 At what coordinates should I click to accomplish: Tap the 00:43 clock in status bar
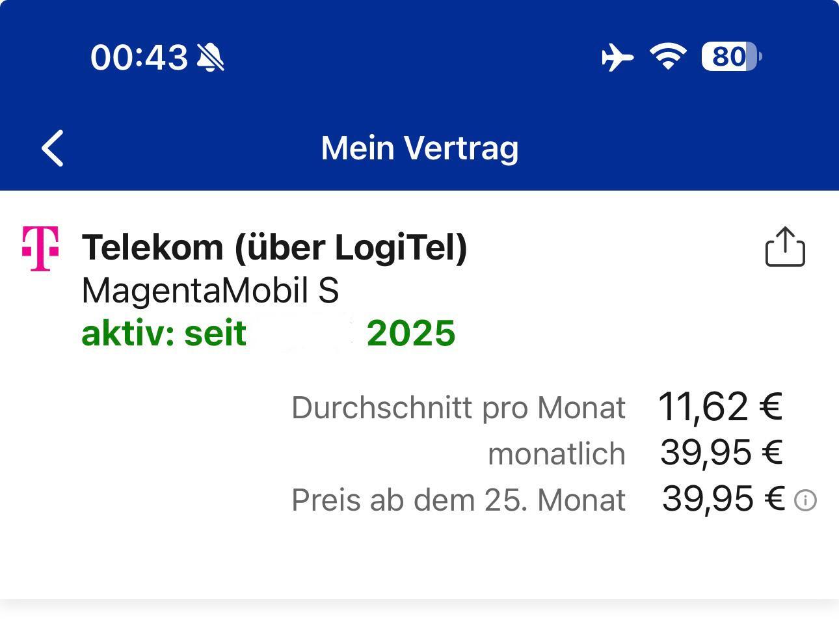pyautogui.click(x=139, y=57)
